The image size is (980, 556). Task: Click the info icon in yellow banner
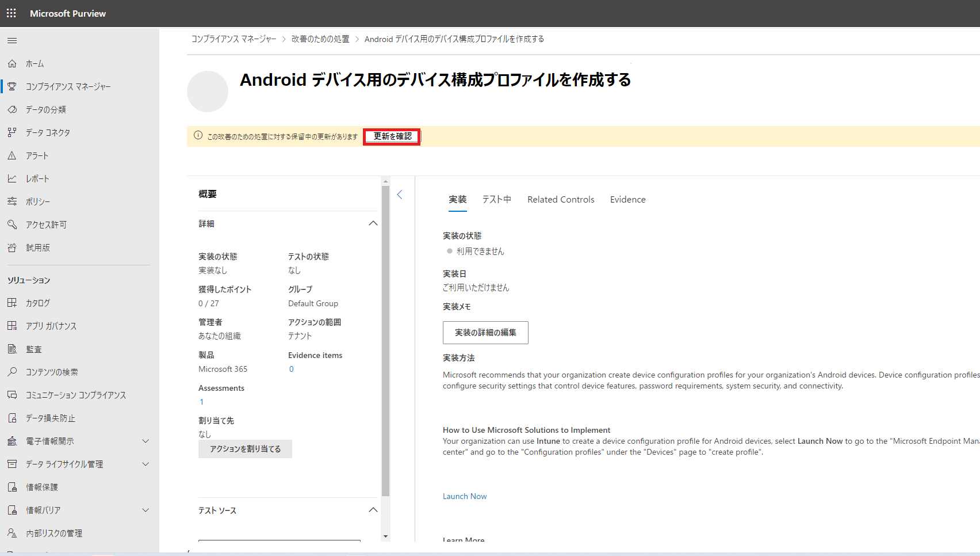(x=198, y=136)
